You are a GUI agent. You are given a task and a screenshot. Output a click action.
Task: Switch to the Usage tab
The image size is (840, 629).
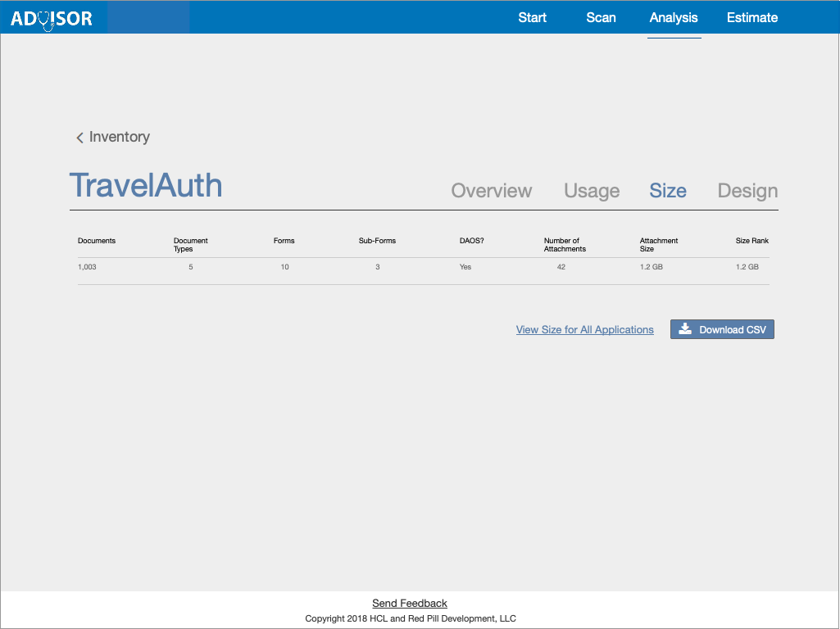coord(592,191)
